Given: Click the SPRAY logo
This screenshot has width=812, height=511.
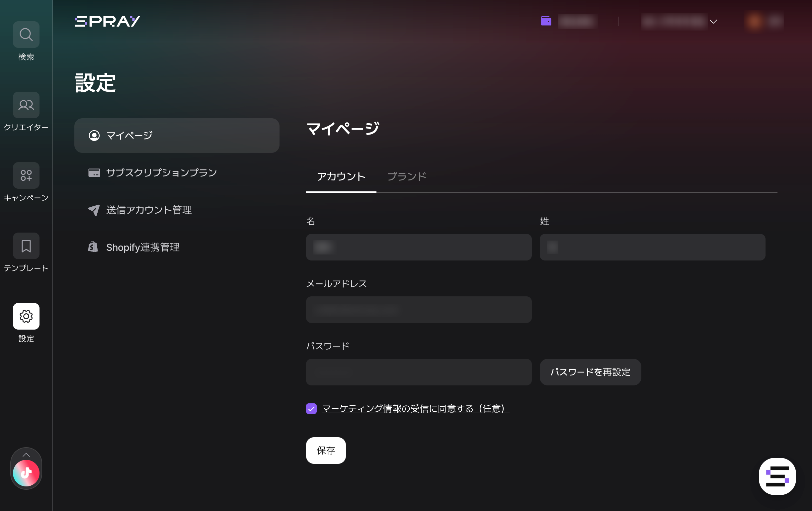Looking at the screenshot, I should pyautogui.click(x=107, y=21).
